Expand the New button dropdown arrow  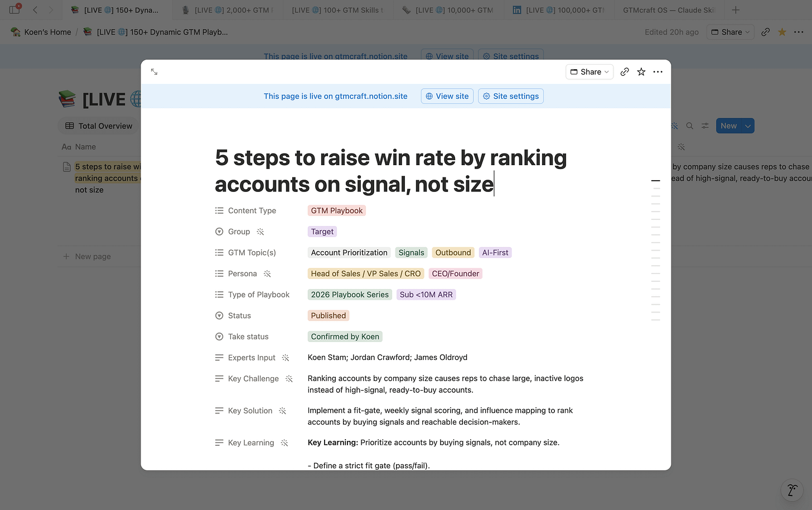coord(748,126)
